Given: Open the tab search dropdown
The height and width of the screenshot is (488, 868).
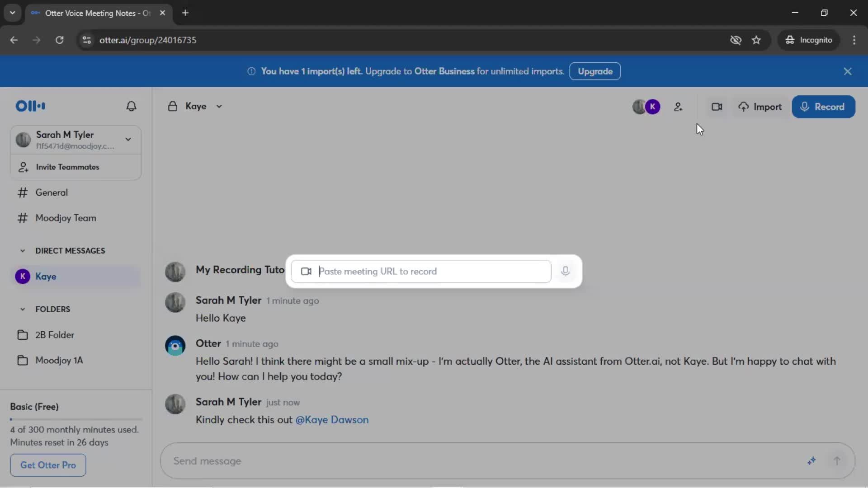Looking at the screenshot, I should [13, 13].
